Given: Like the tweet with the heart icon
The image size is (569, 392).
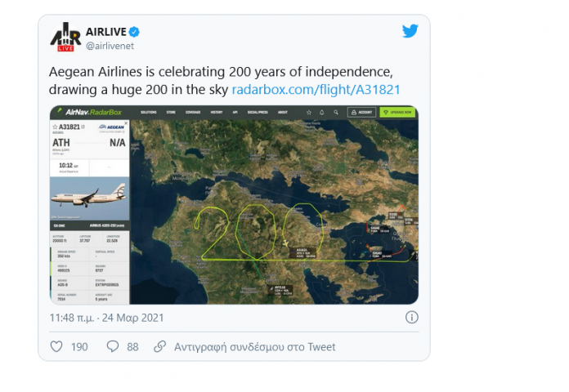Looking at the screenshot, I should [56, 346].
